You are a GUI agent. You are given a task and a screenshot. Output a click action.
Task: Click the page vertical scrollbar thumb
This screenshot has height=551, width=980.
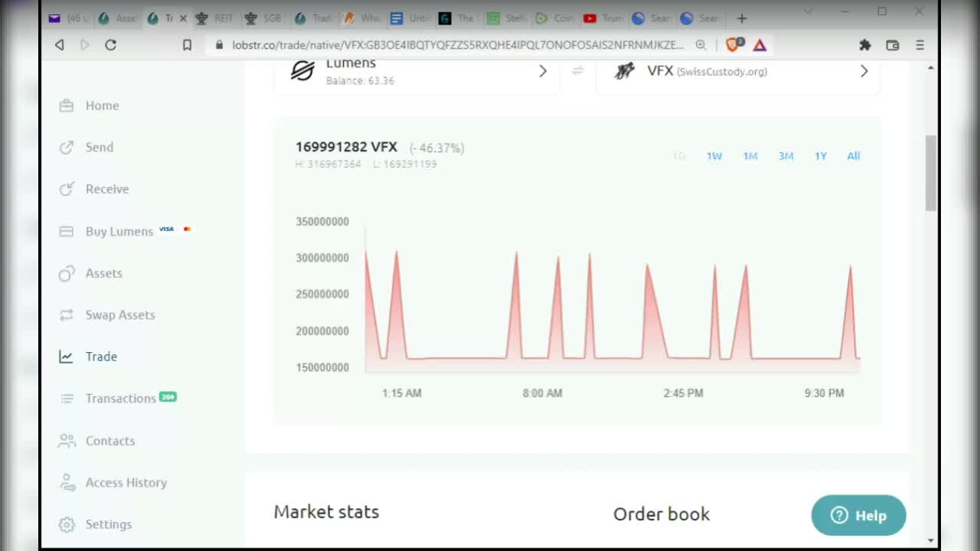(930, 173)
